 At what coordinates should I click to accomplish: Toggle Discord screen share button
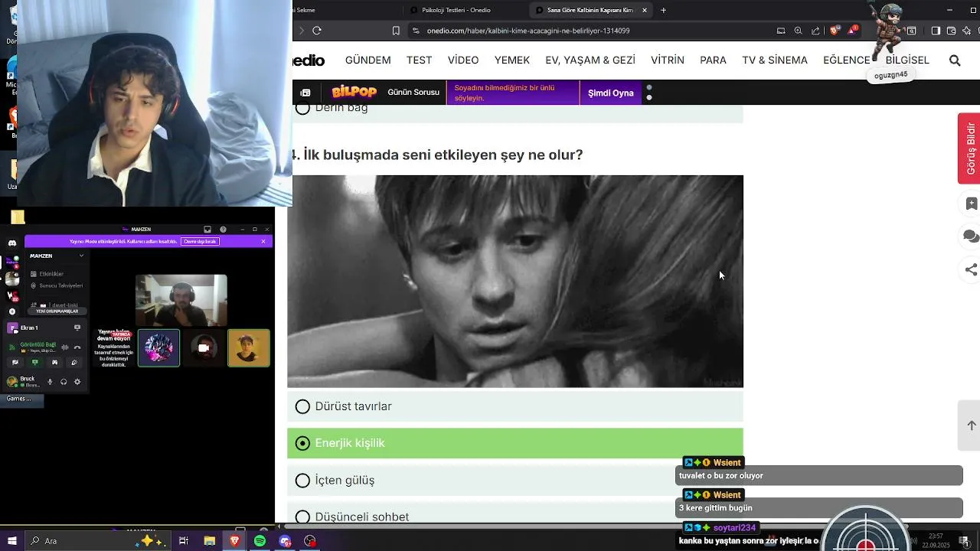tap(34, 362)
